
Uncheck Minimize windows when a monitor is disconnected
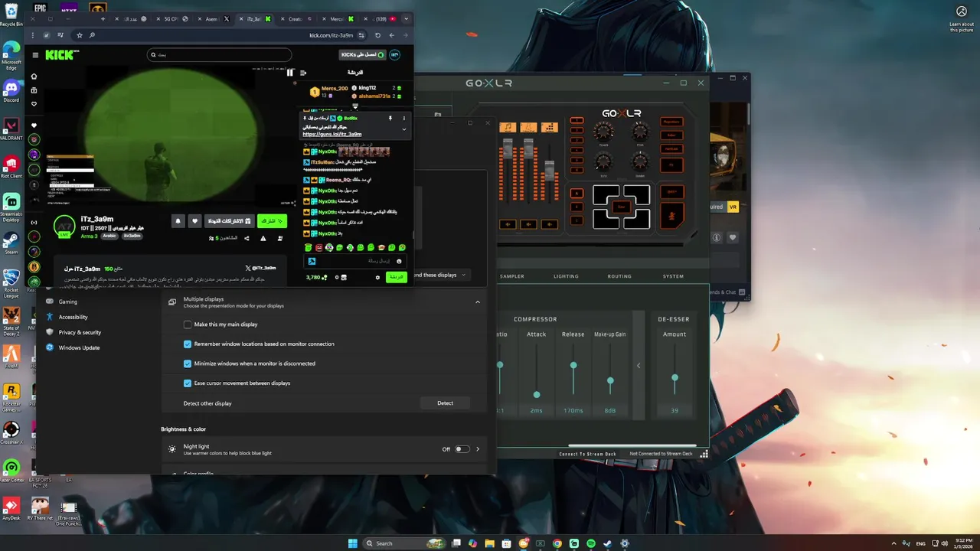pos(188,364)
